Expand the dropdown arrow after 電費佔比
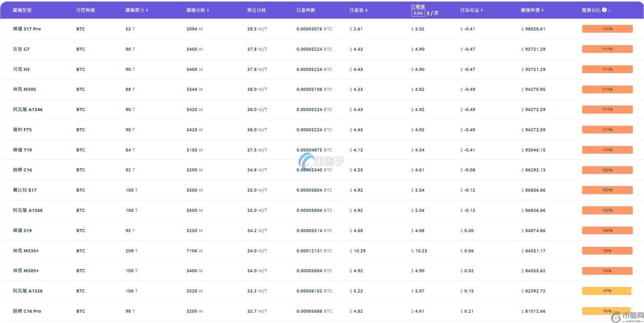 (609, 11)
